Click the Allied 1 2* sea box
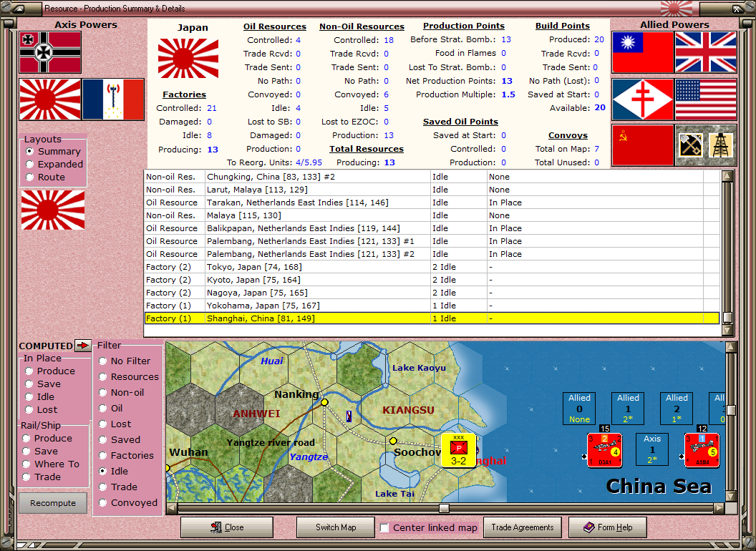 point(628,409)
